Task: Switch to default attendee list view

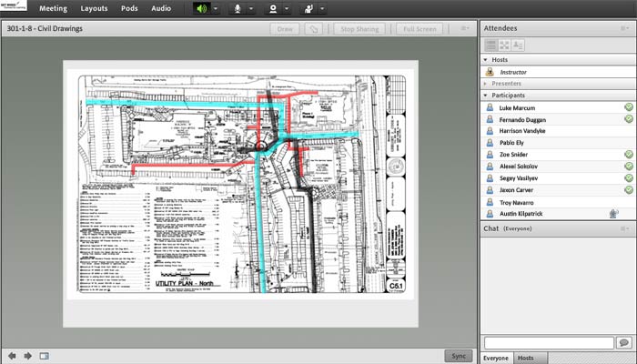Action: 490,45
